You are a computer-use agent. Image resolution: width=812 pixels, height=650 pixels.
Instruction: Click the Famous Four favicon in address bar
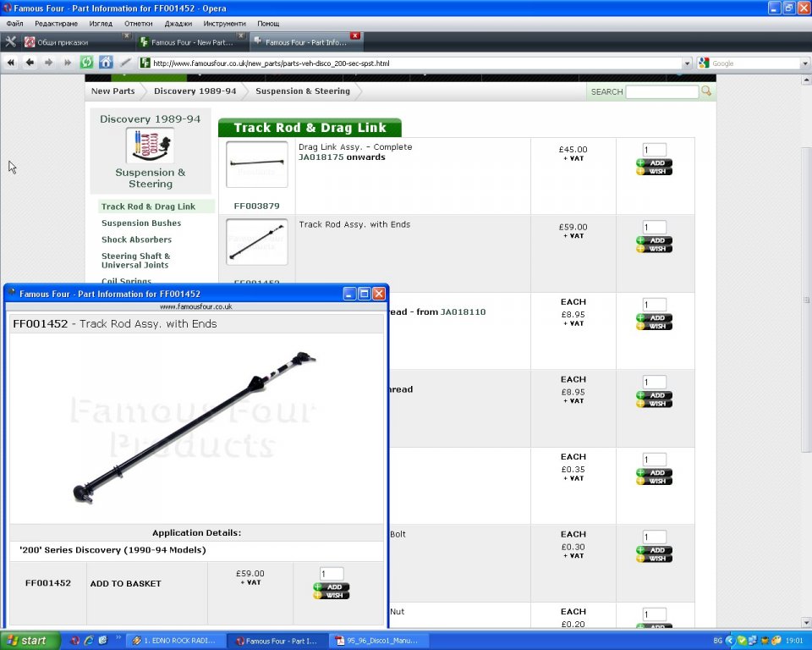pos(145,63)
